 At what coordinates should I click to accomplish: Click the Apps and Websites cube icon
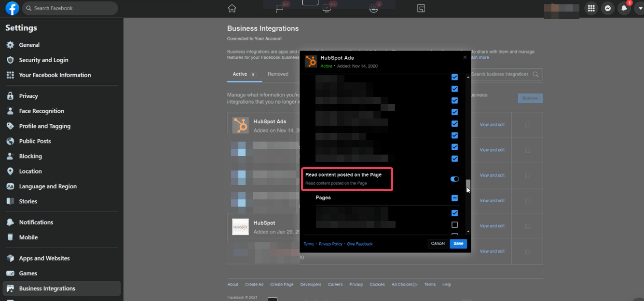pyautogui.click(x=10, y=258)
